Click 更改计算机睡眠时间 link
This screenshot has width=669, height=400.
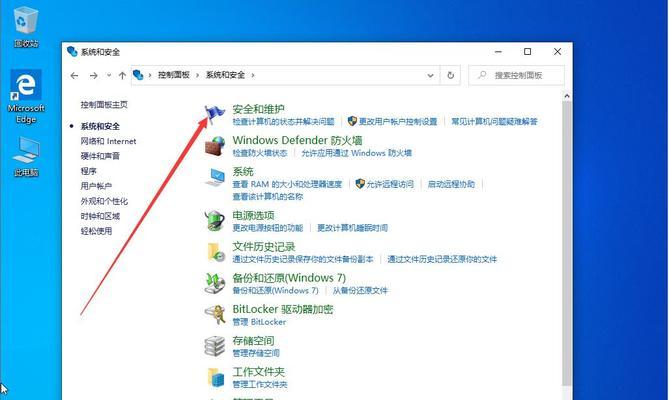(352, 228)
